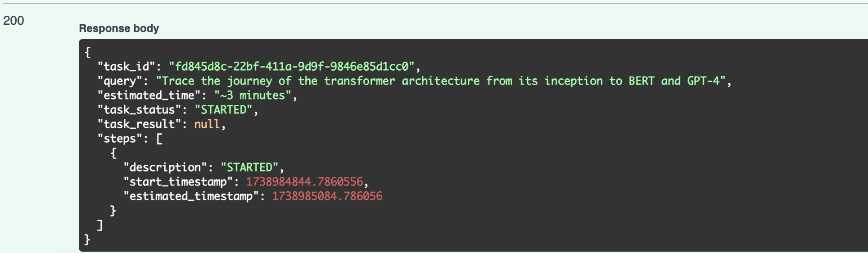Click the task_id UUID value
This screenshot has width=868, height=253.
[x=291, y=67]
